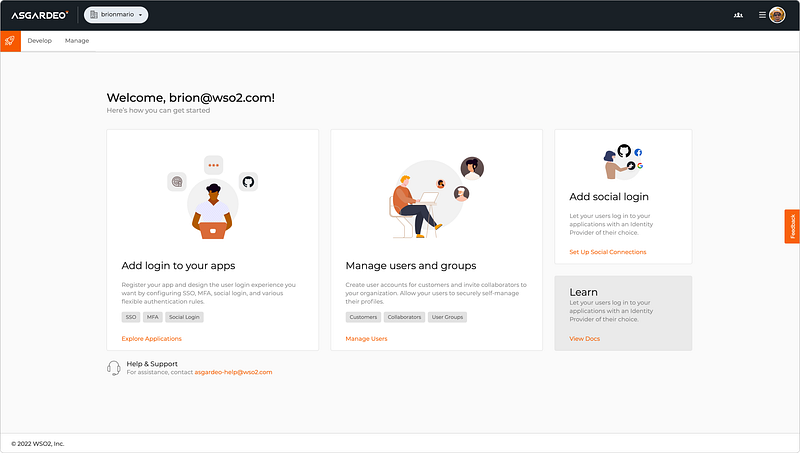The image size is (800, 453).
Task: Click the GitHub icon in login illustration
Action: 248,182
